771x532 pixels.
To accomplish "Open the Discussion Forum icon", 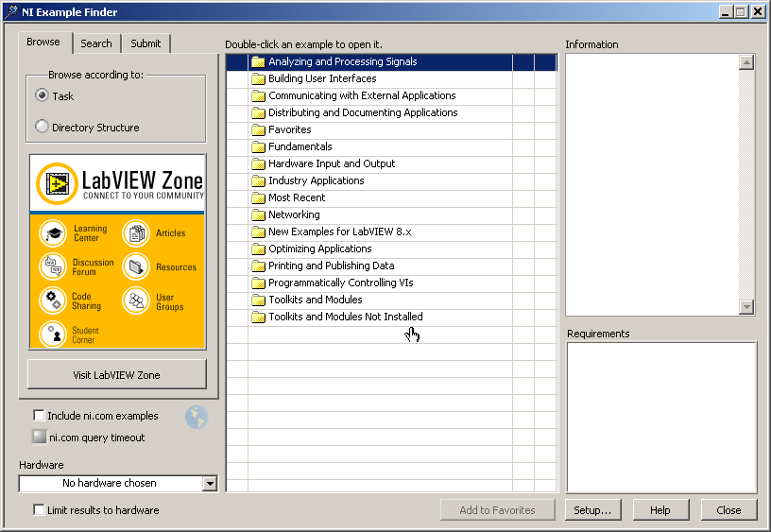I will [53, 266].
